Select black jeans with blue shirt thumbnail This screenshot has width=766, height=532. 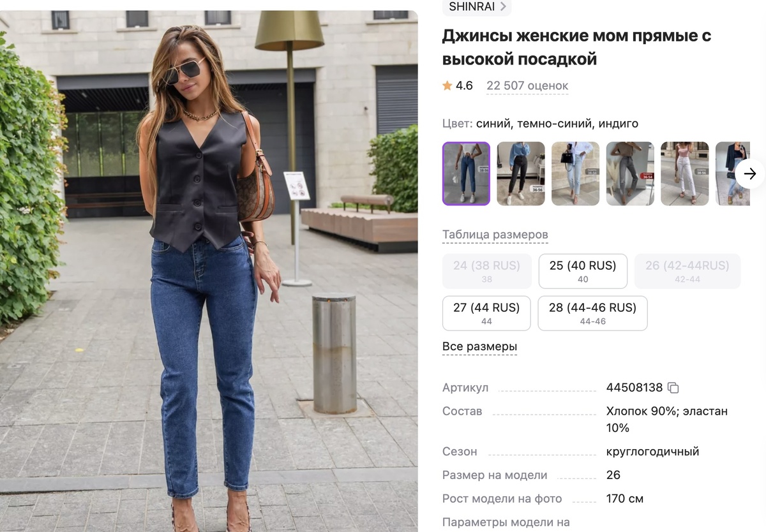coord(521,174)
